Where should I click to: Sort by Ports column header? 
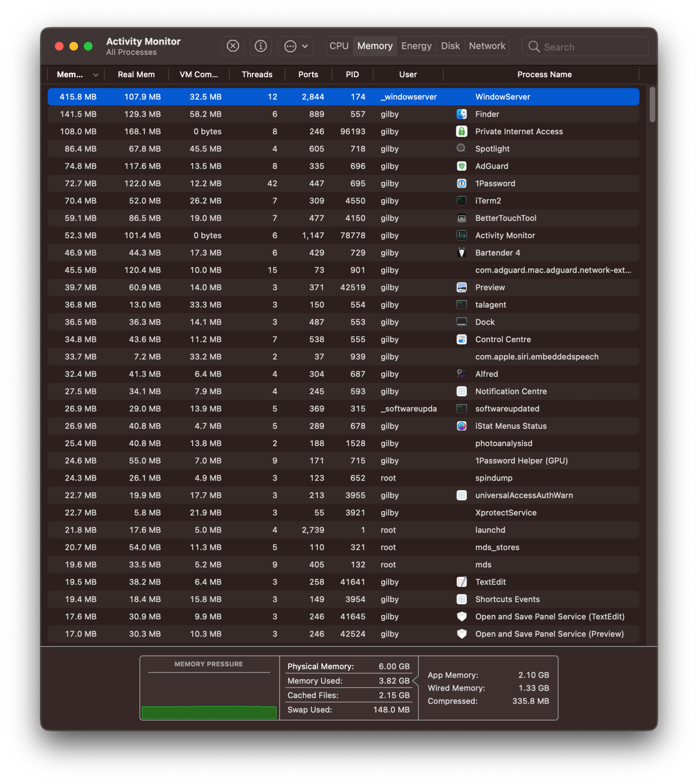(x=308, y=74)
